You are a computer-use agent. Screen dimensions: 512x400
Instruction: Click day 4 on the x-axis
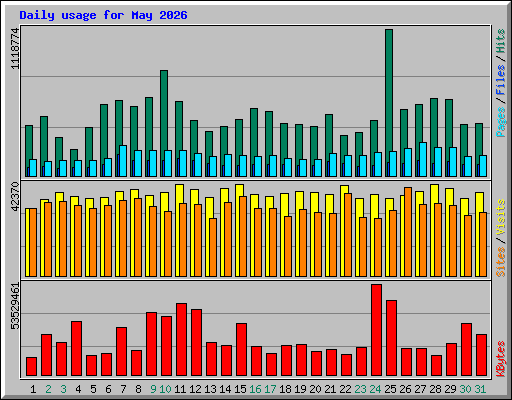tap(78, 389)
